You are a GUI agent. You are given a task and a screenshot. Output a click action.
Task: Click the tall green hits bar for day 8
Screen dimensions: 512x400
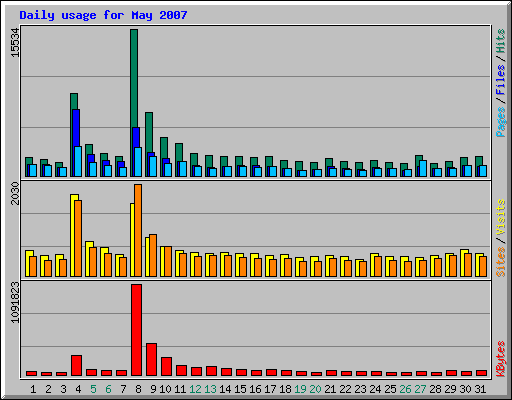tap(134, 78)
